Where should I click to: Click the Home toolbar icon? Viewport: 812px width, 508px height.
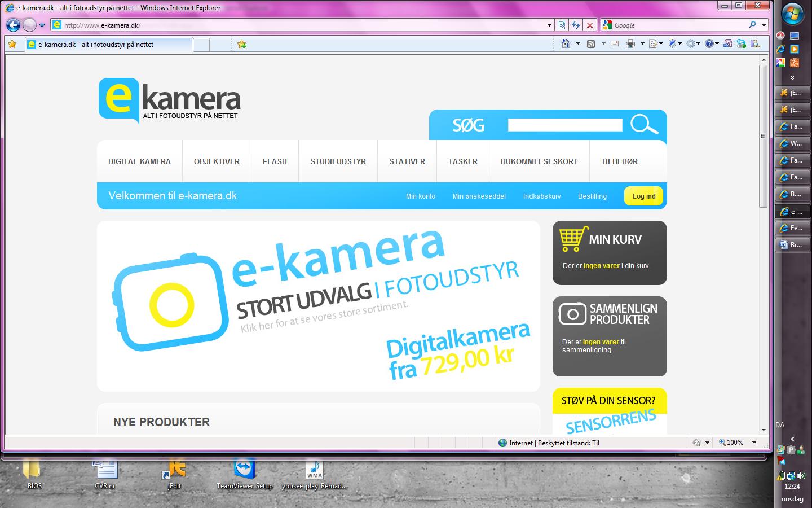566,44
